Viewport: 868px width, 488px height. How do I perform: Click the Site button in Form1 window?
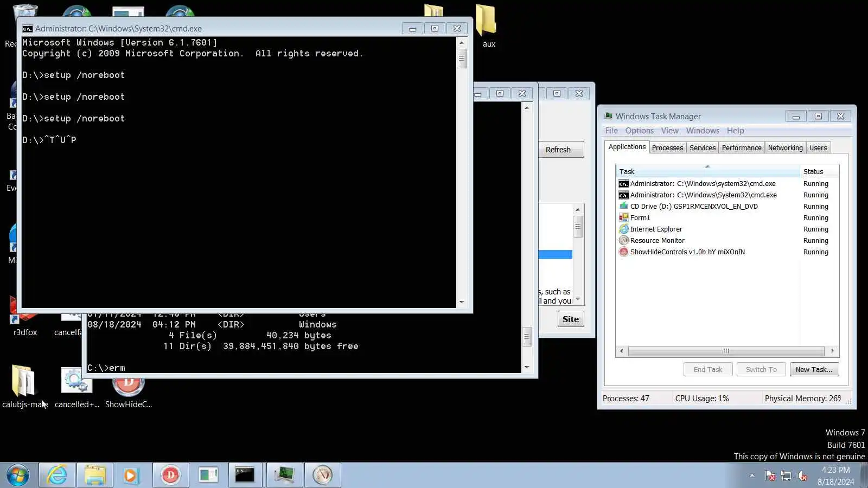571,319
